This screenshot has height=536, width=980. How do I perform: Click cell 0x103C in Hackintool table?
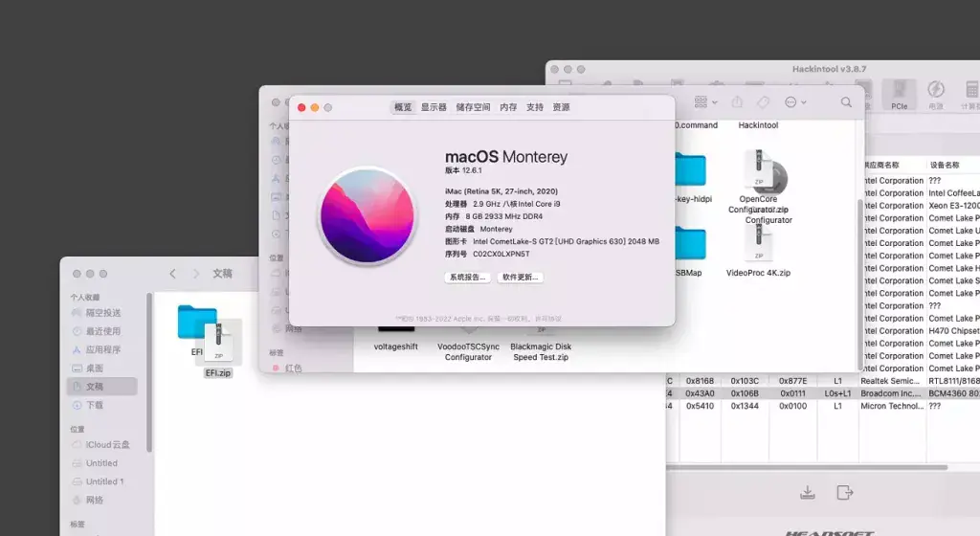tap(745, 381)
